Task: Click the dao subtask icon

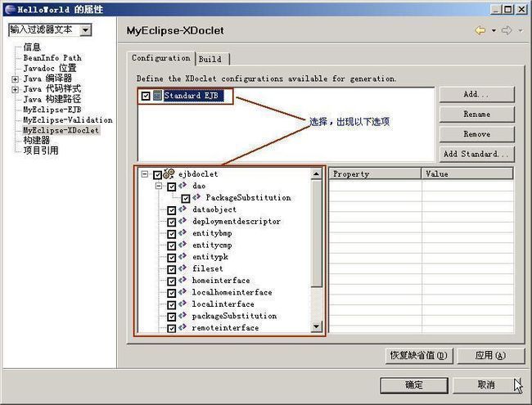Action: pos(183,186)
